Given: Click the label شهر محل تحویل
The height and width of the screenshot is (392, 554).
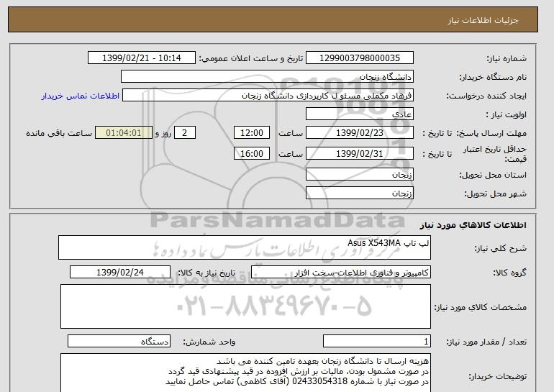Looking at the screenshot, I should 495,193.
